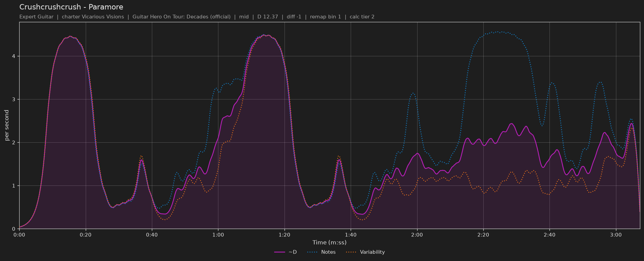Screen dimensions: 644x261
Task: Click the "per second" y-axis label
Action: pyautogui.click(x=7, y=125)
